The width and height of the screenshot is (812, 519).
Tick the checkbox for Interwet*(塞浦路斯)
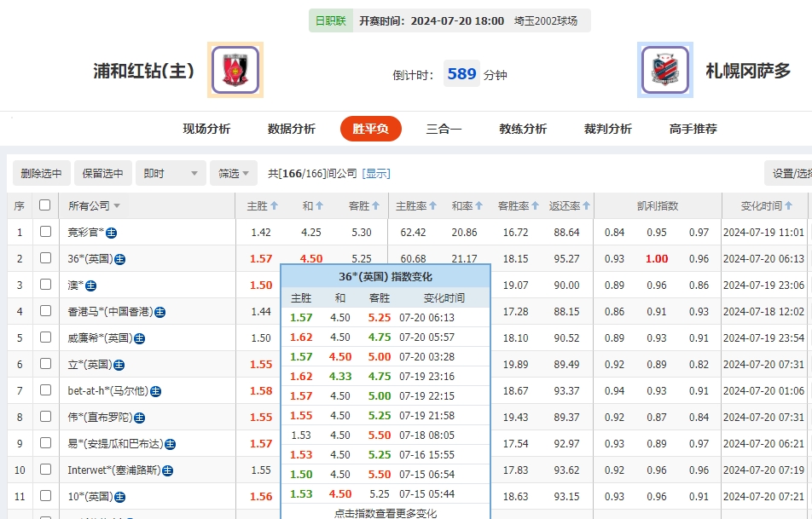tap(44, 470)
